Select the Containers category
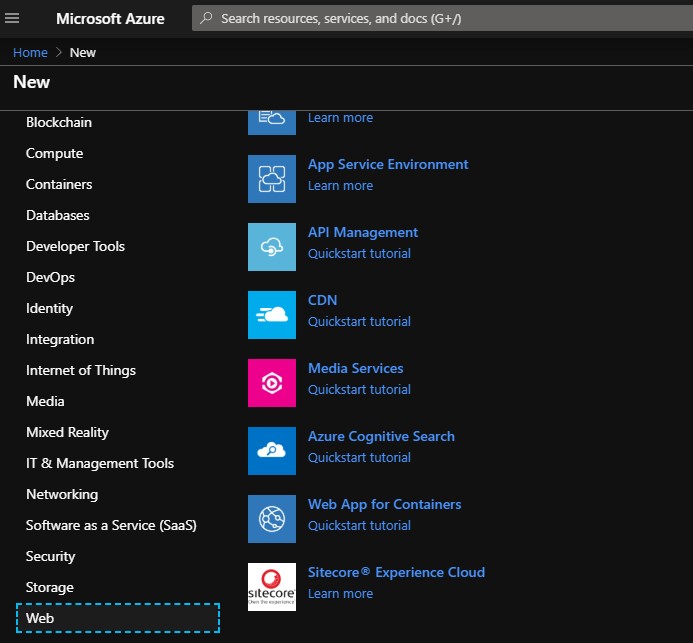 pos(59,184)
